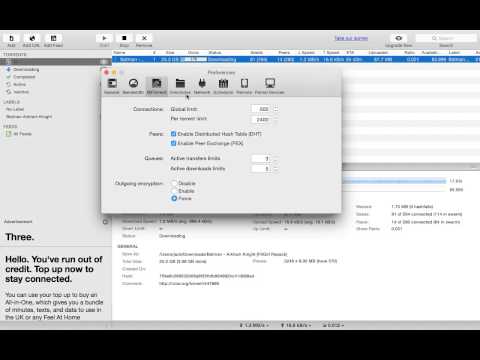The height and width of the screenshot is (360, 480).
Task: Click the comment URL in torrent details
Action: click(x=189, y=284)
